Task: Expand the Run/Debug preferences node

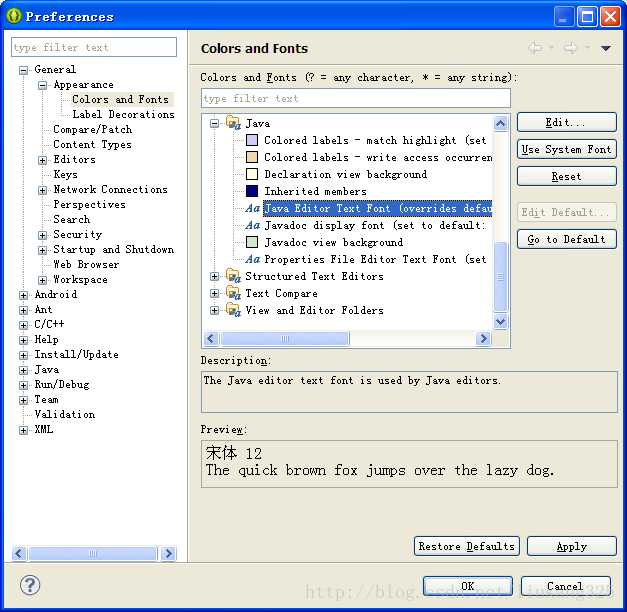Action: point(24,385)
